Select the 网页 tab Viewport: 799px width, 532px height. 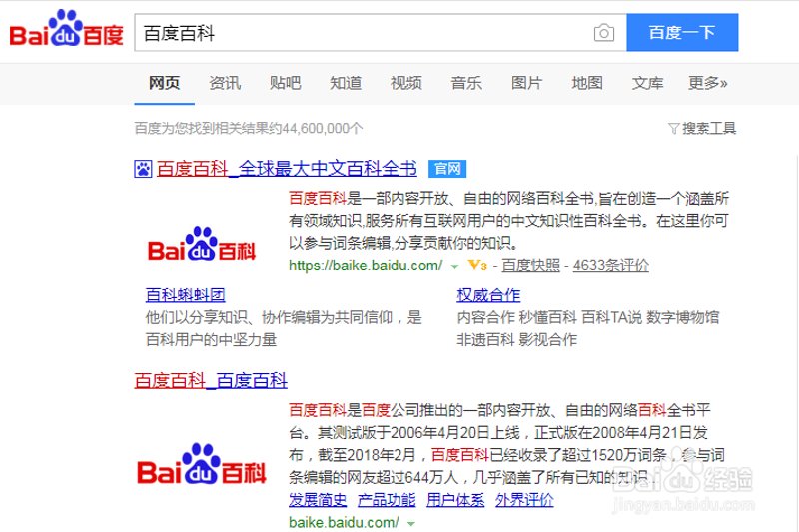(164, 83)
